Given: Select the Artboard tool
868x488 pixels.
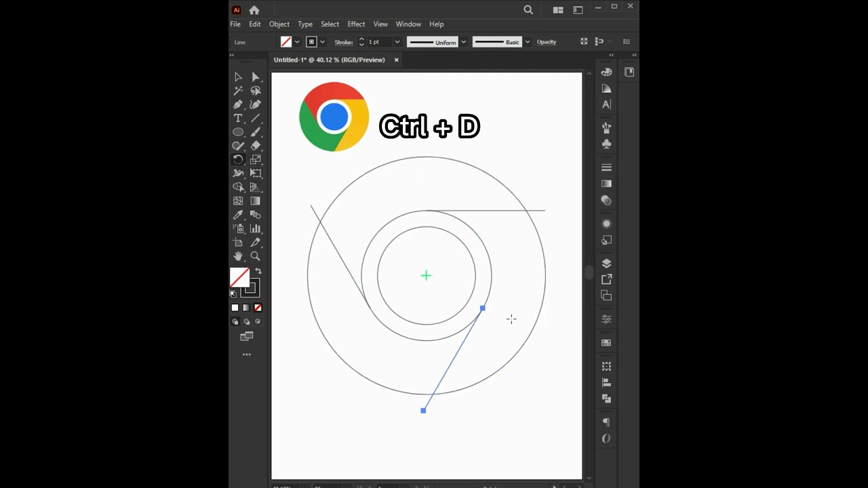Looking at the screenshot, I should click(x=238, y=243).
